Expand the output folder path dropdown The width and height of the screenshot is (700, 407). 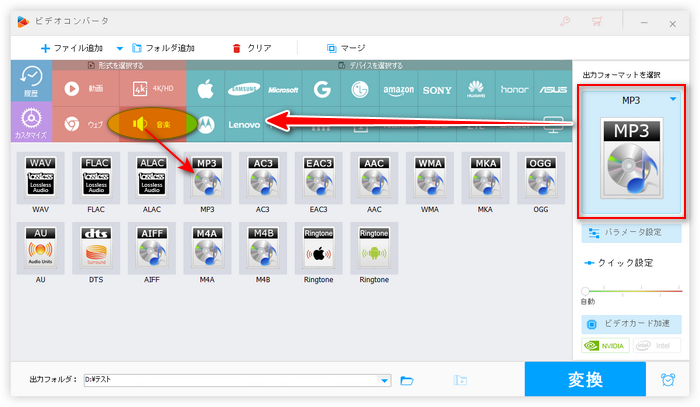click(x=385, y=380)
